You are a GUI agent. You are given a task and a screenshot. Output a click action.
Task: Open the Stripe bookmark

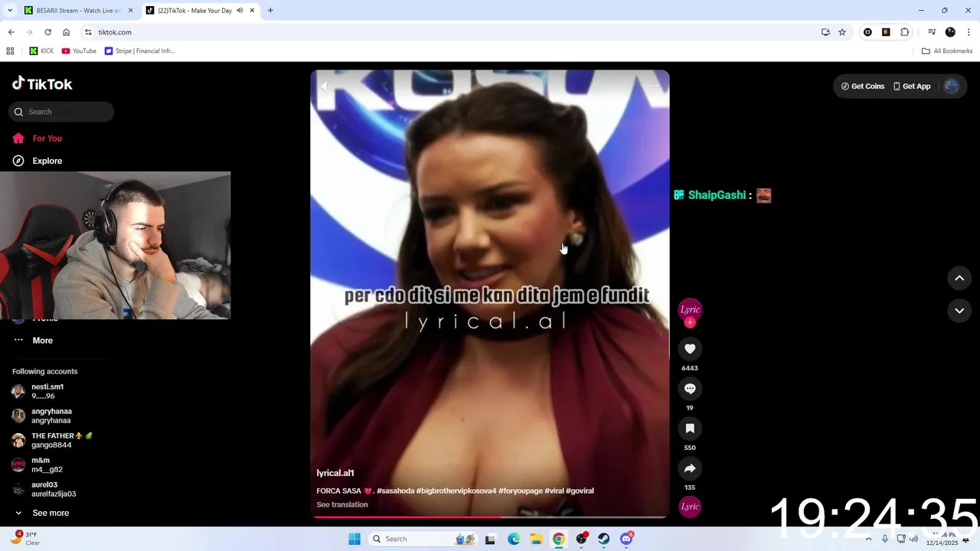pyautogui.click(x=140, y=51)
